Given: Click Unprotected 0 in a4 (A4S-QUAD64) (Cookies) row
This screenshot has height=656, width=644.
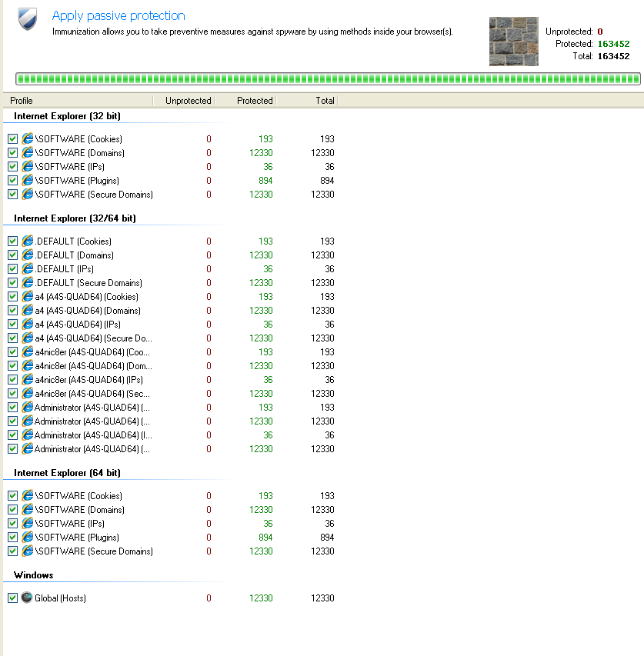Looking at the screenshot, I should [x=209, y=297].
